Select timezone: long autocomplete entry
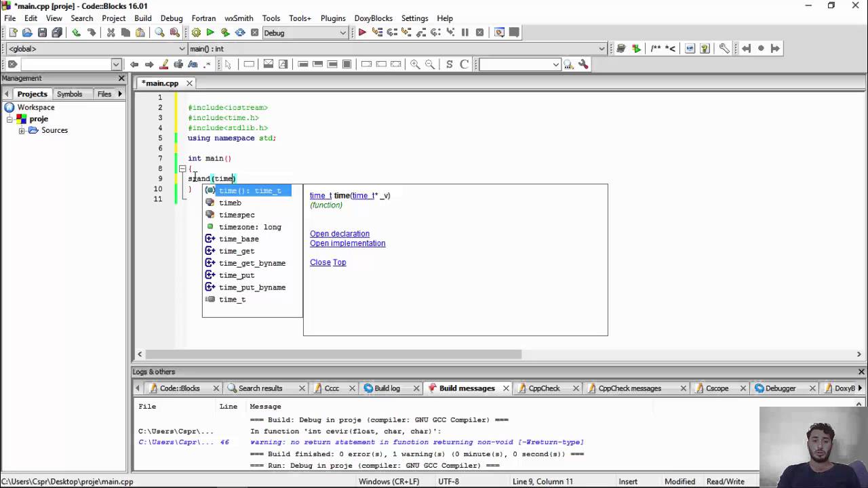 pos(250,227)
